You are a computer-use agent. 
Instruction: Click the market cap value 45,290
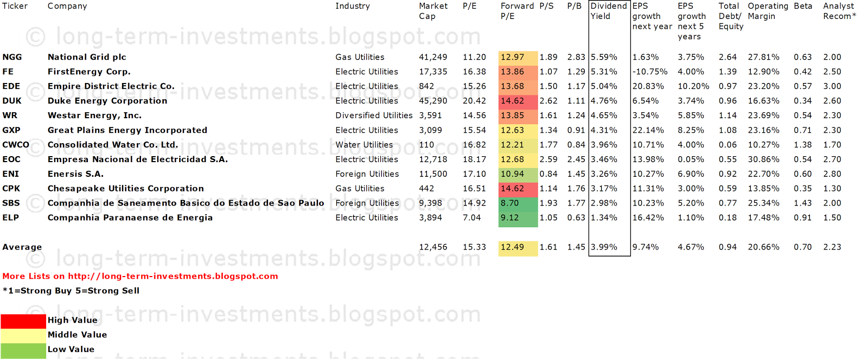click(x=433, y=101)
